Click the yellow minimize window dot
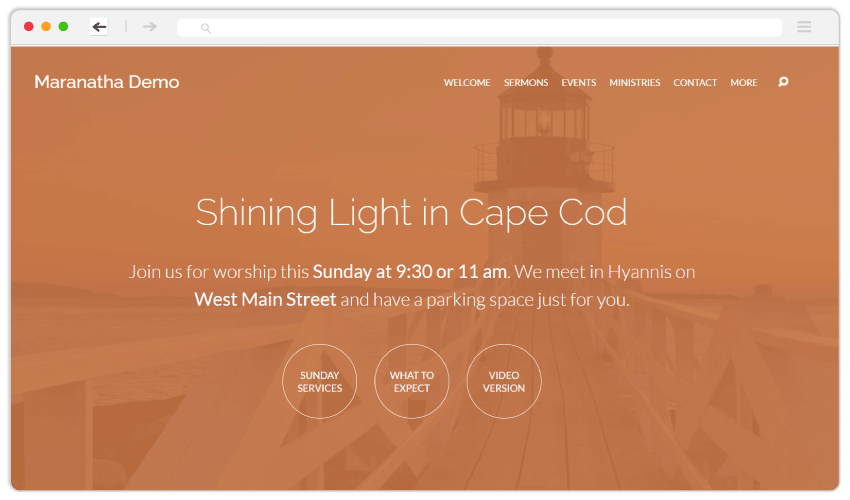Viewport: 850px width, 500px height. pos(46,26)
